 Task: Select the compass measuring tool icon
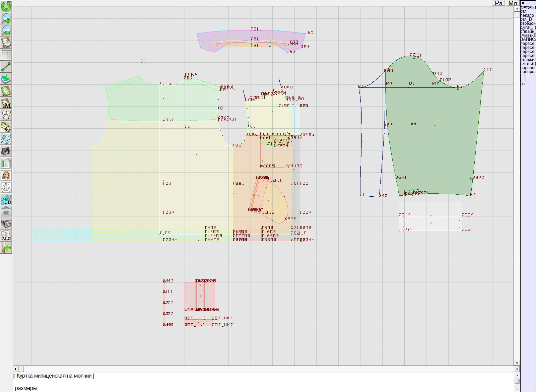(x=6, y=115)
